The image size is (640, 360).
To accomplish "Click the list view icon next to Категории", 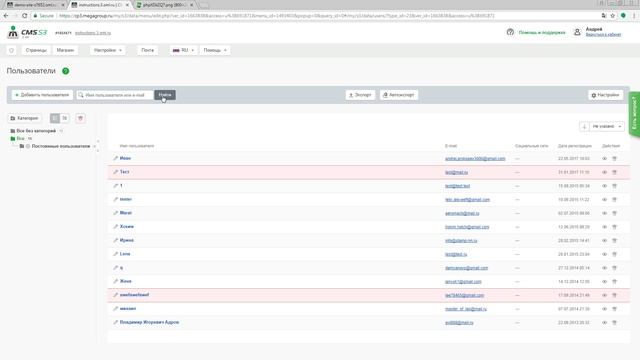I will tap(55, 118).
